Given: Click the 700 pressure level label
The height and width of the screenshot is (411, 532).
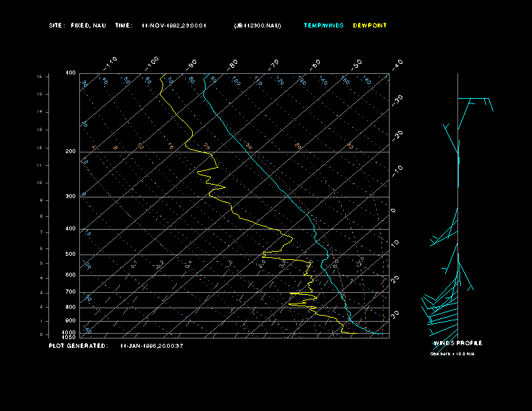Looking at the screenshot, I should [71, 292].
